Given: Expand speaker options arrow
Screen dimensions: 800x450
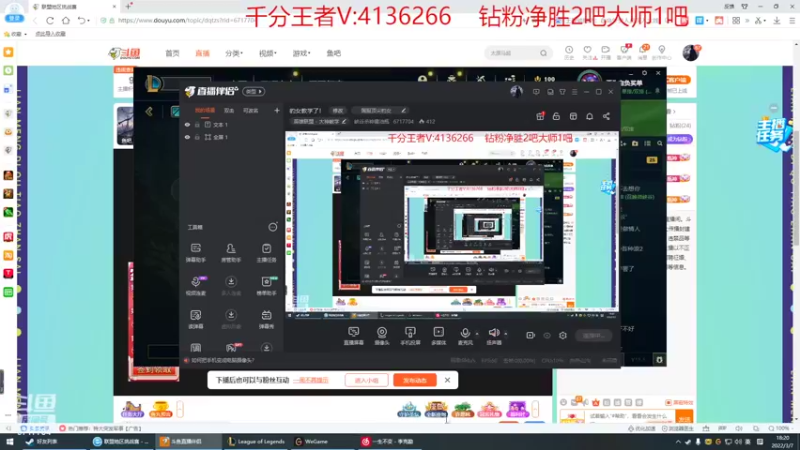Looking at the screenshot, I should [506, 334].
